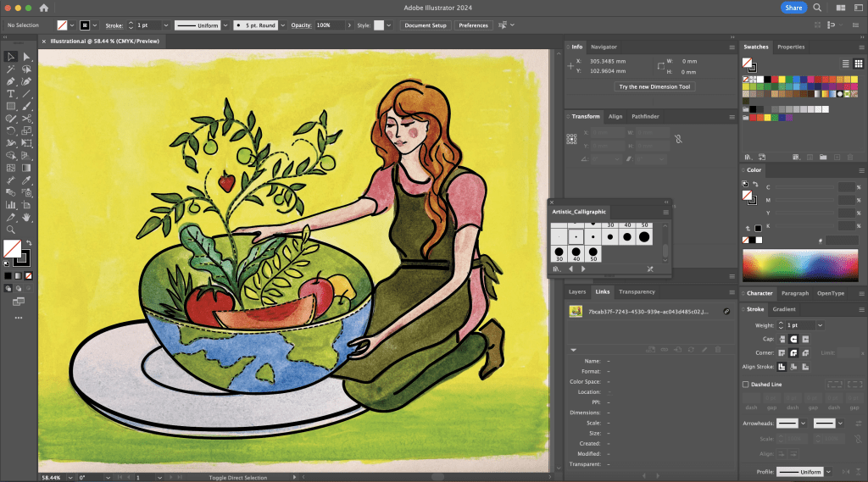Open the stroke Profile dropdown
This screenshot has width=868, height=482.
point(828,472)
